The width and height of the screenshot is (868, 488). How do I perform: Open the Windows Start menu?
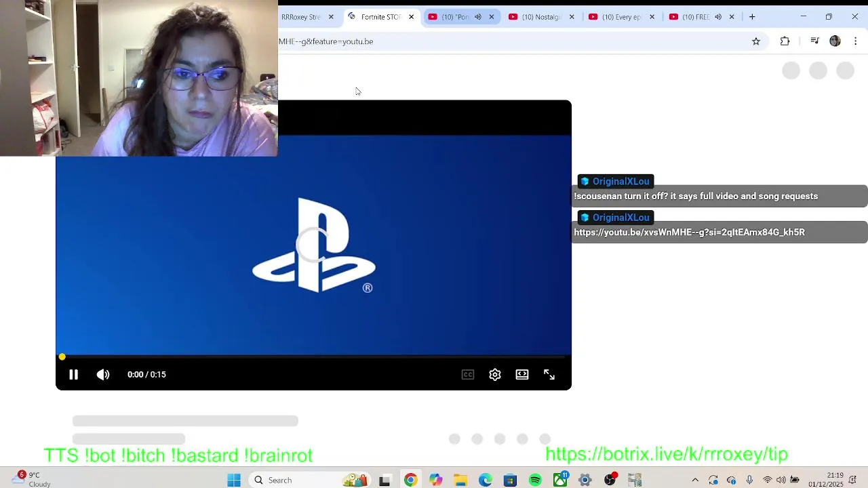(x=234, y=480)
